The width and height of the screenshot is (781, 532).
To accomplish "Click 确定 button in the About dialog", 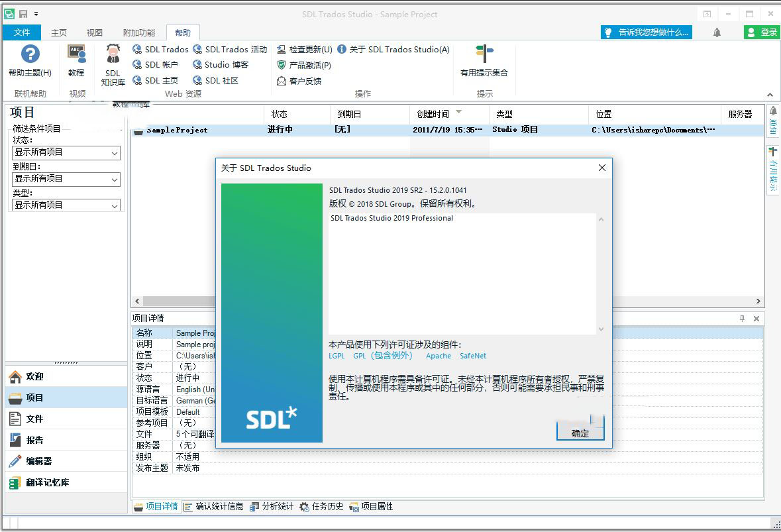I will [x=580, y=433].
